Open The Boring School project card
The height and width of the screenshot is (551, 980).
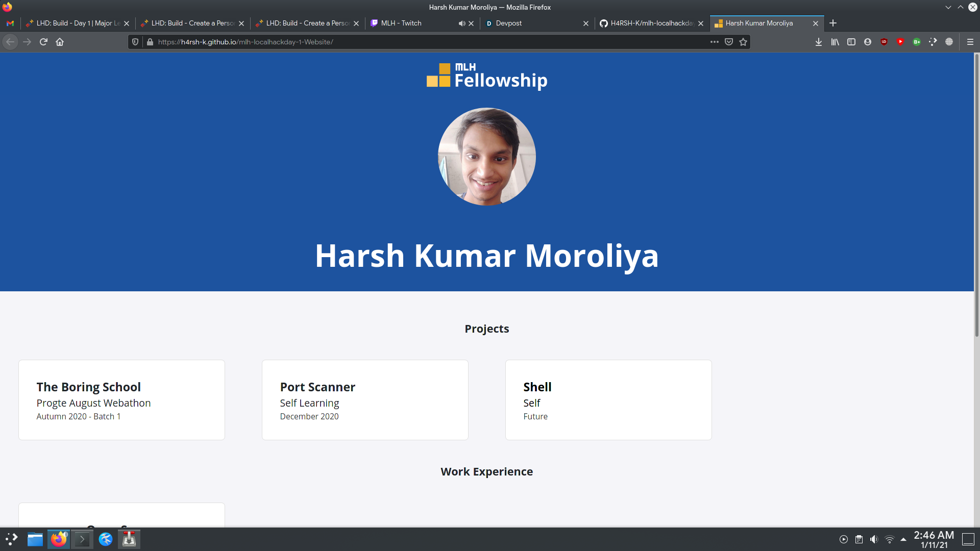[121, 400]
